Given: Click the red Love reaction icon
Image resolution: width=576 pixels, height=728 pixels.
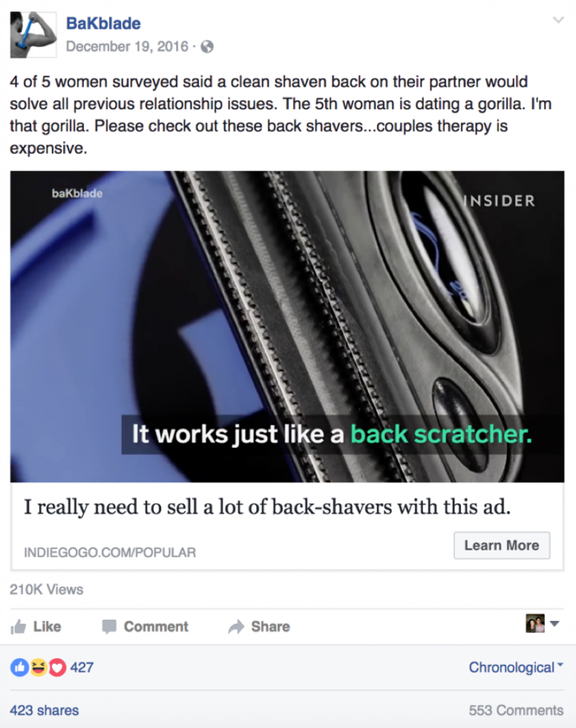Looking at the screenshot, I should click(x=57, y=667).
